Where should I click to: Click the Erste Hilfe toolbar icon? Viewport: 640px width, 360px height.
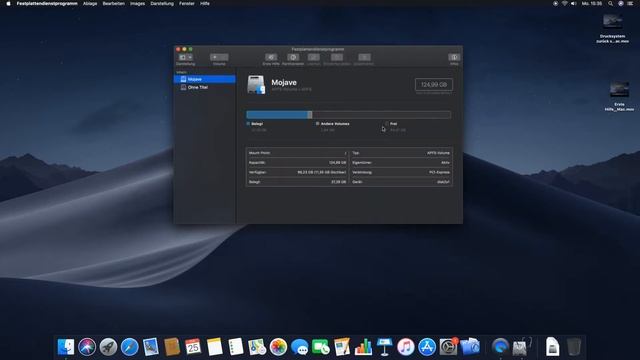pos(271,57)
